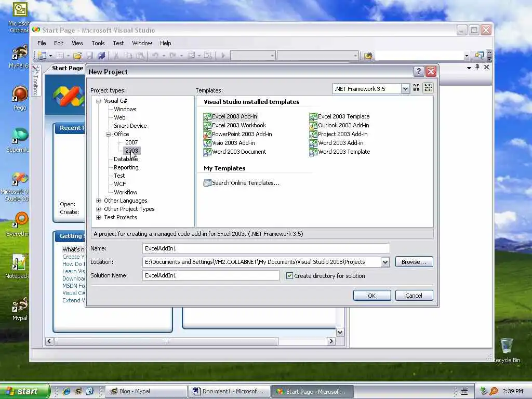Click the Internet Explorer quick launch icon

click(66, 391)
